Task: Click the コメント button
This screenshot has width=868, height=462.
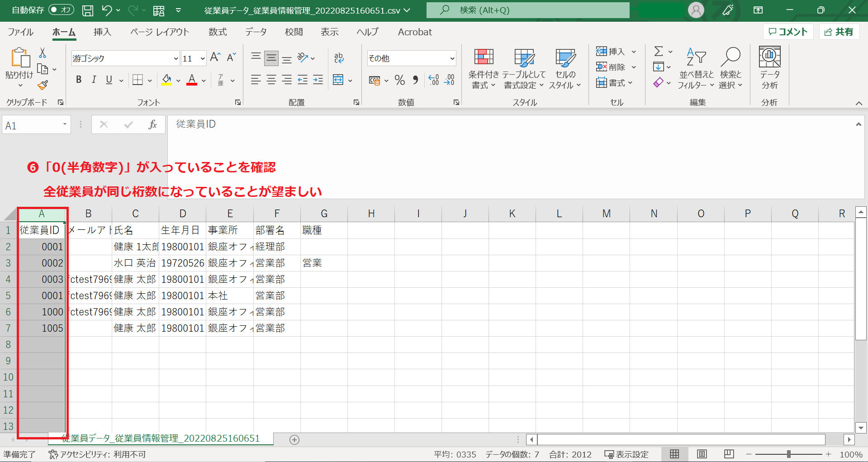Action: coord(788,32)
